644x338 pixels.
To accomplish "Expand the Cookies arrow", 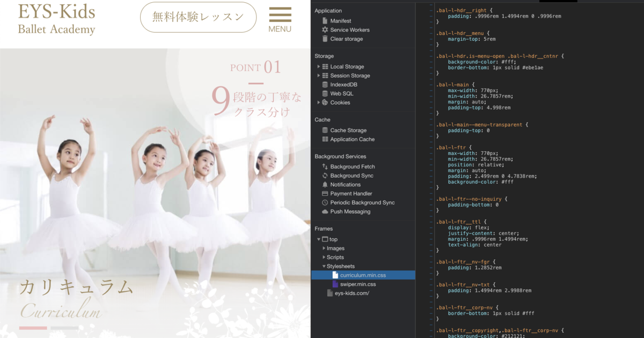I will point(318,102).
